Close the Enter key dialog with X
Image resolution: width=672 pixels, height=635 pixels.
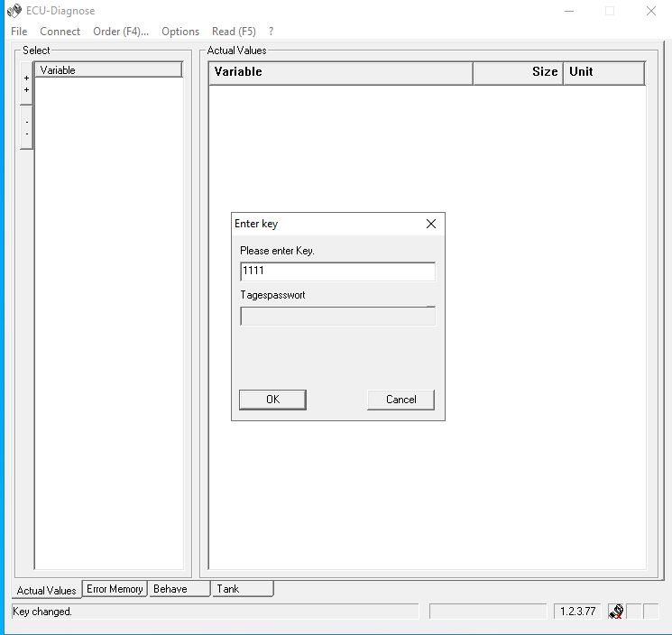point(431,224)
